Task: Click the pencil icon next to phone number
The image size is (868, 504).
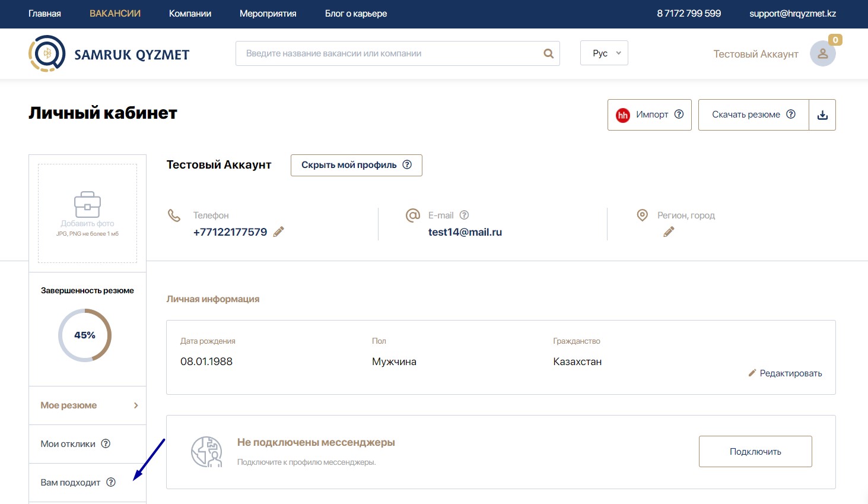Action: point(278,232)
